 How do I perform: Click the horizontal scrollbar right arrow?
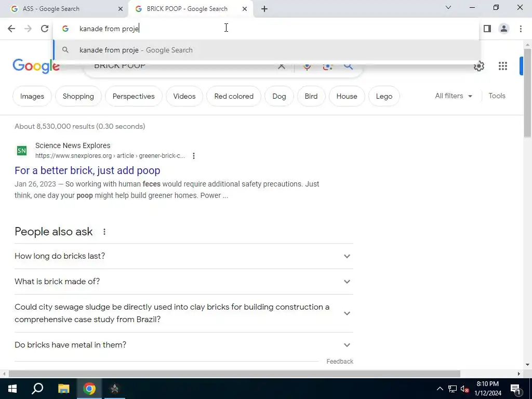click(x=518, y=374)
